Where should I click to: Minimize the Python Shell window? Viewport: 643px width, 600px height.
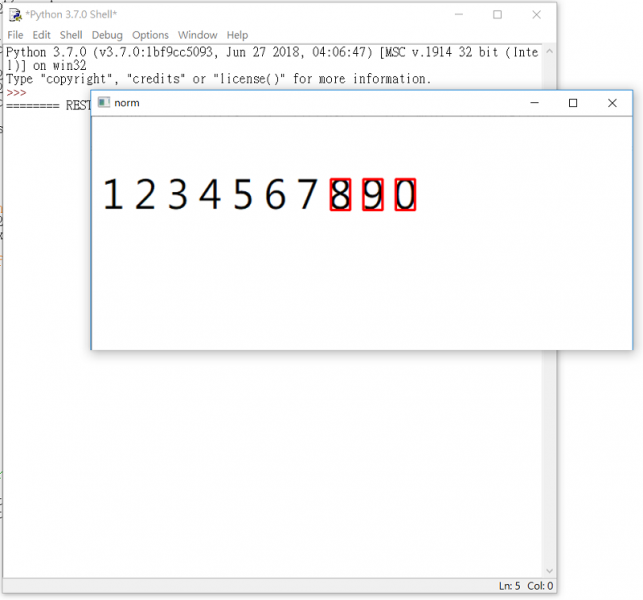(459, 15)
